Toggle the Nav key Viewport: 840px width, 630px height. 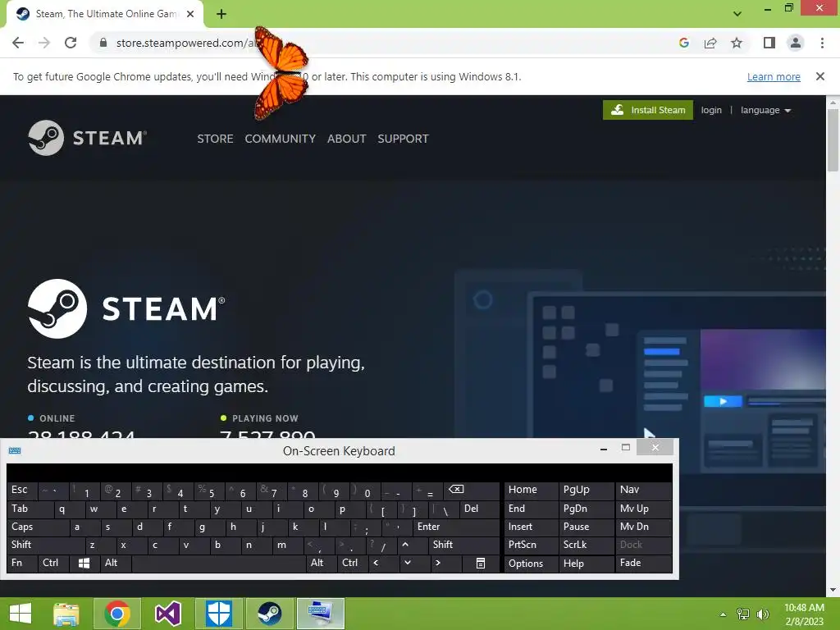[643, 491]
